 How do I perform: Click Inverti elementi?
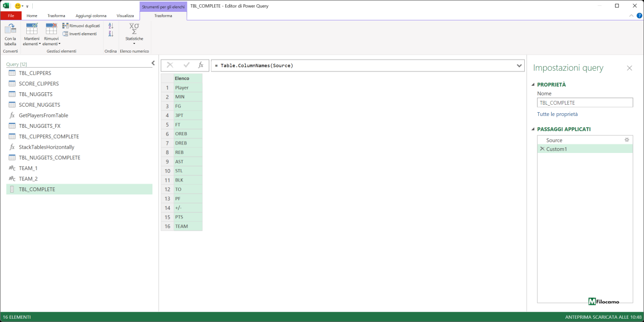pyautogui.click(x=79, y=34)
